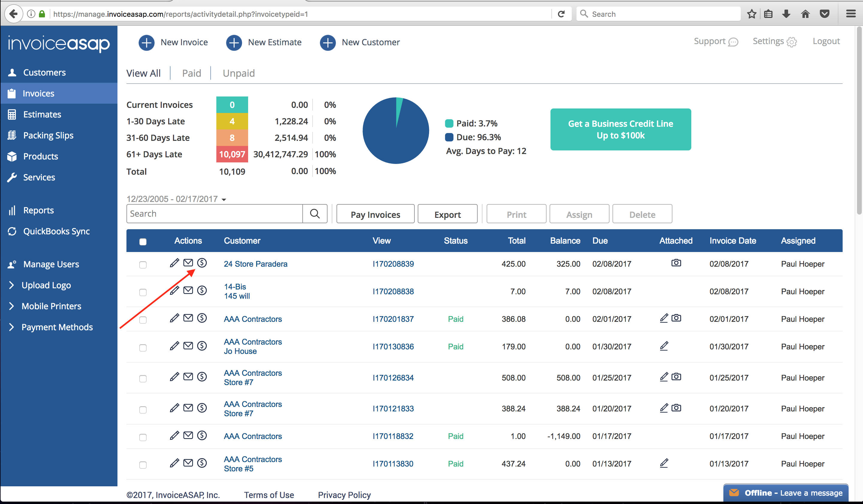This screenshot has height=504, width=863.
Task: Click the plus icon for New Invoice
Action: click(147, 43)
